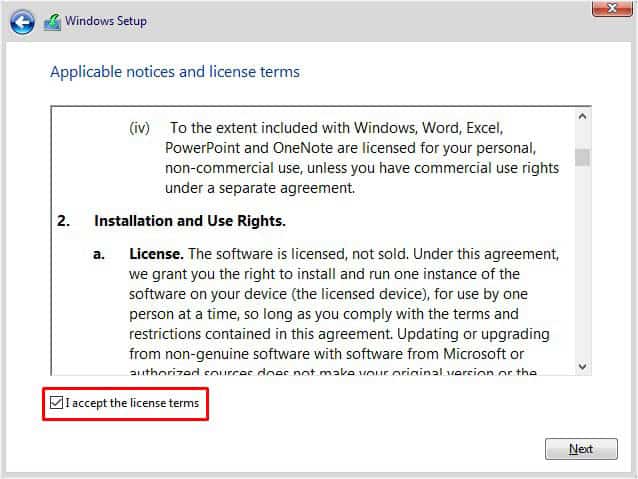Proceed with the Next button
Image resolution: width=638 pixels, height=479 pixels.
tap(581, 449)
